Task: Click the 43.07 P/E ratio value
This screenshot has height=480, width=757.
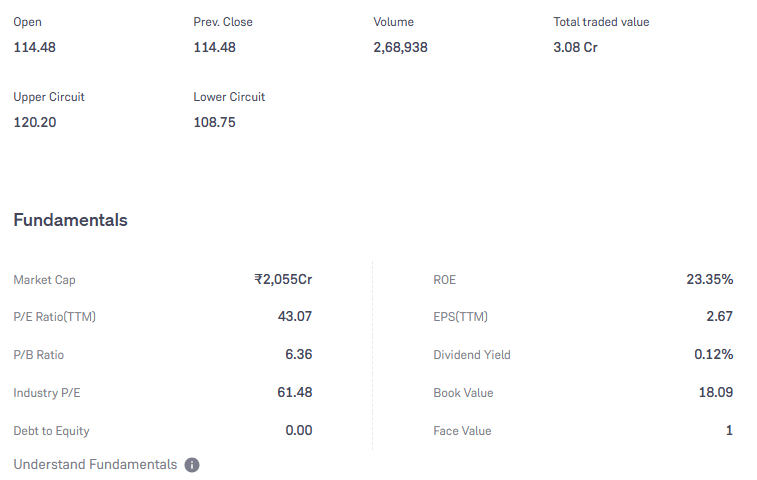Action: click(x=295, y=316)
